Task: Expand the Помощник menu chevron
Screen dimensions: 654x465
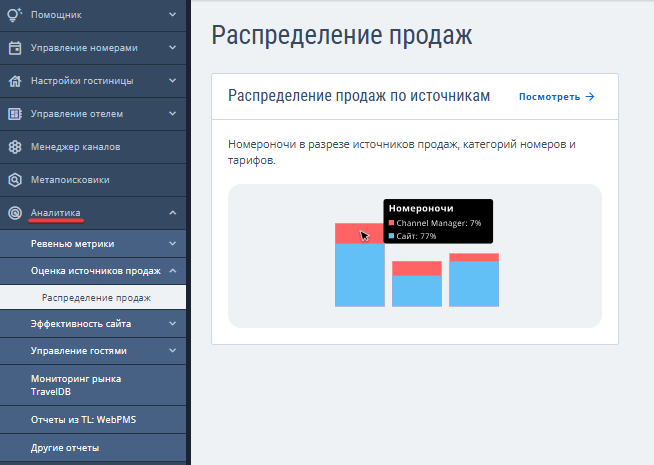Action: tap(172, 15)
